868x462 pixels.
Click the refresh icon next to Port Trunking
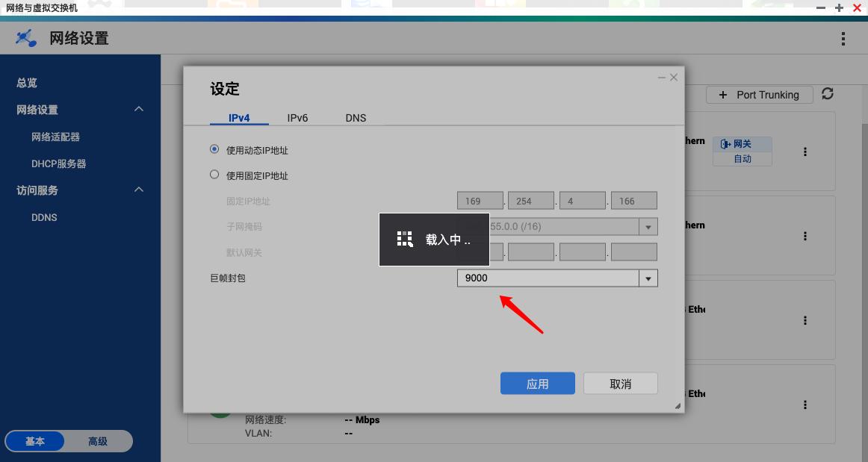(x=828, y=95)
